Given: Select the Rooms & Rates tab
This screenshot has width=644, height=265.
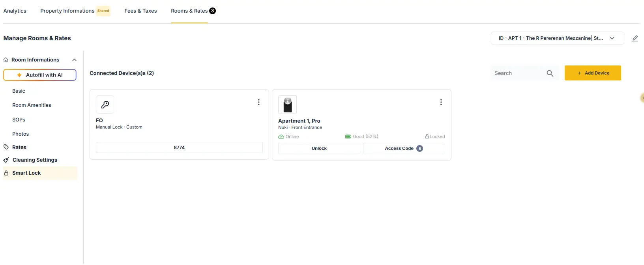Looking at the screenshot, I should pyautogui.click(x=189, y=11).
